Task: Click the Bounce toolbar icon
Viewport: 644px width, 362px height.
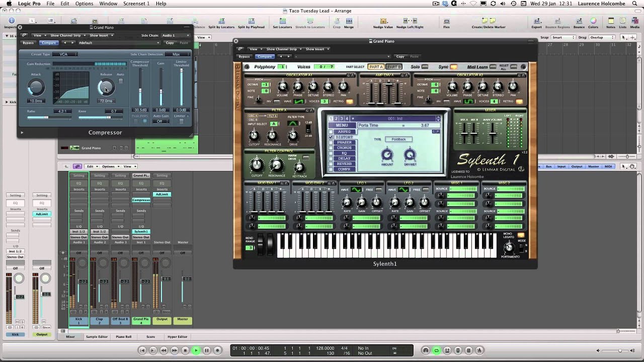Action: coord(579,23)
